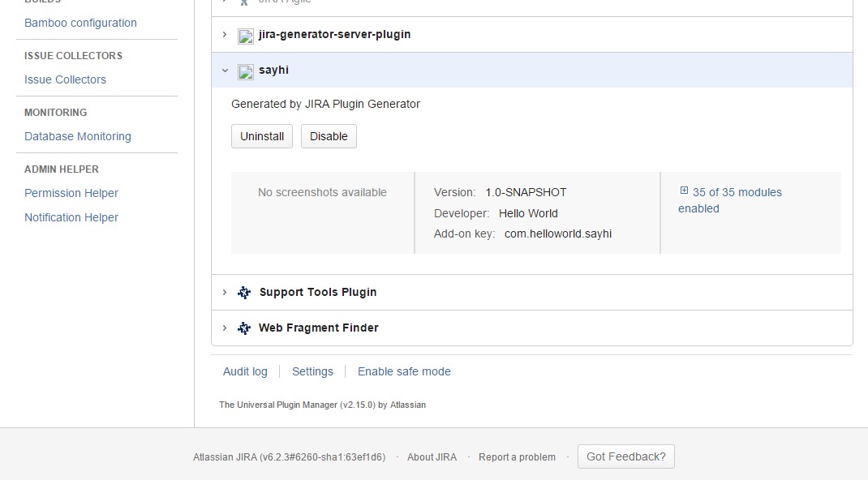Click the jira-generator-server-plugin icon

tap(246, 36)
